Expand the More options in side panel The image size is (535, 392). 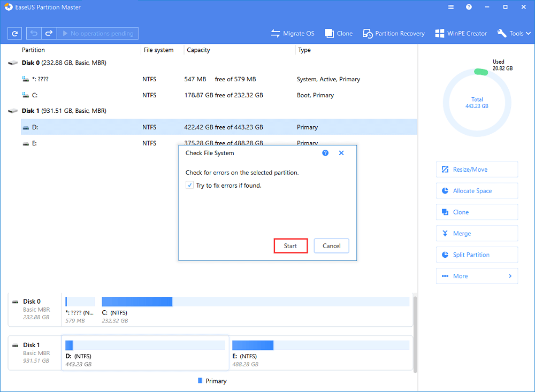pyautogui.click(x=477, y=276)
